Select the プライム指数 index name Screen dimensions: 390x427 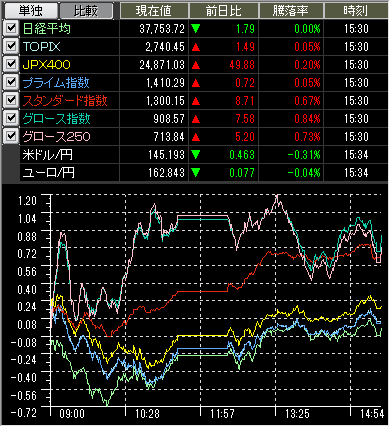pyautogui.click(x=56, y=83)
